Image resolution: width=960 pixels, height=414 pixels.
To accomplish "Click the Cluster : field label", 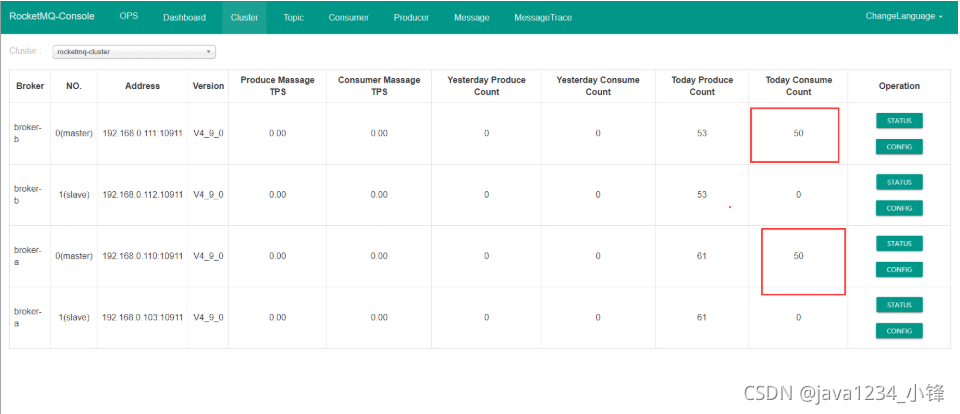I will [25, 51].
